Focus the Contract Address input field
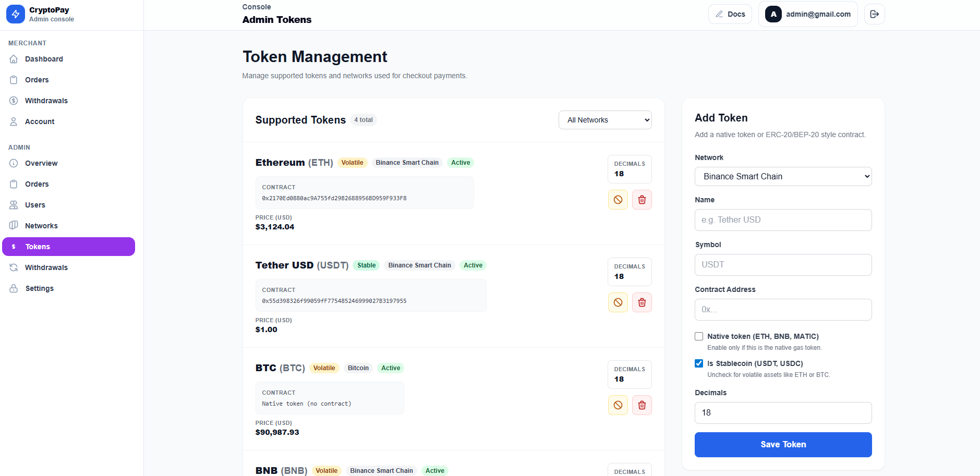The height and width of the screenshot is (476, 980). (x=782, y=310)
